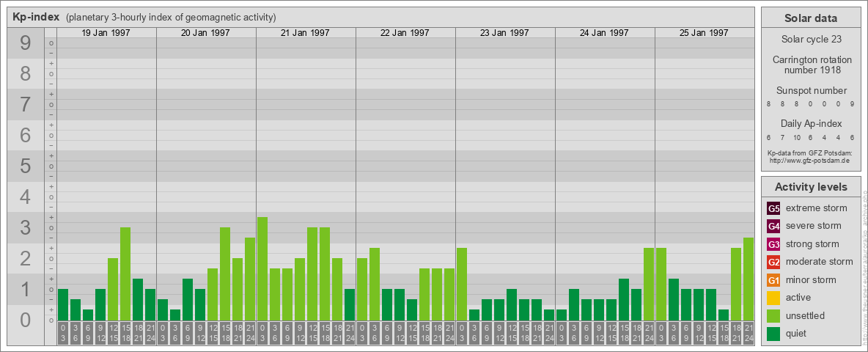Click the 0-3 bar on 23 Jan 1997
The image size is (868, 352).
point(462,284)
